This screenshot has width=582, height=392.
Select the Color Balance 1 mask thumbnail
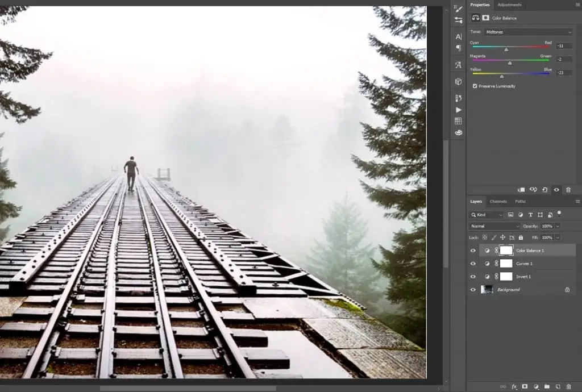point(506,251)
